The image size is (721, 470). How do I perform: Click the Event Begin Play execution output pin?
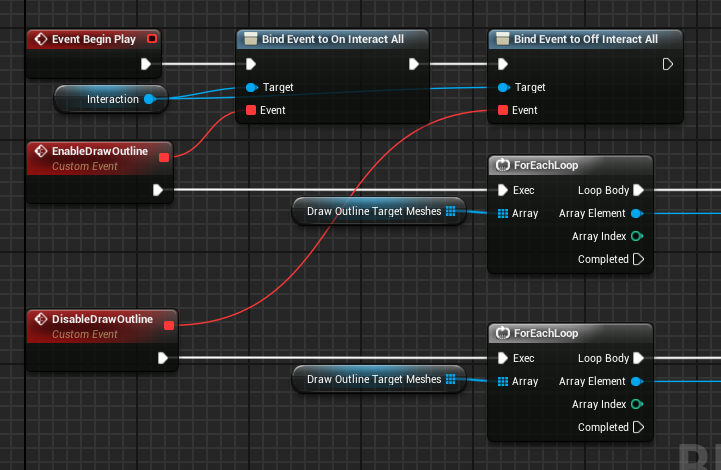tap(146, 64)
